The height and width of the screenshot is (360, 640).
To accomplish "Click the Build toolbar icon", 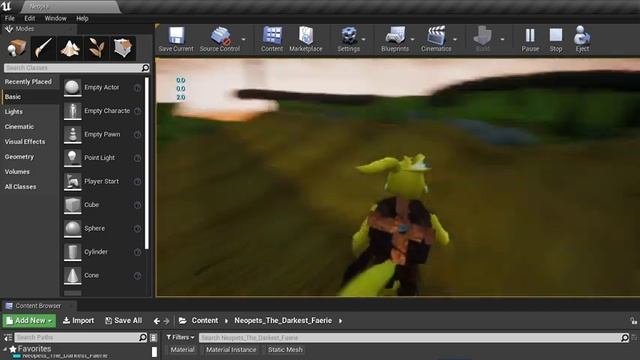I will [482, 40].
